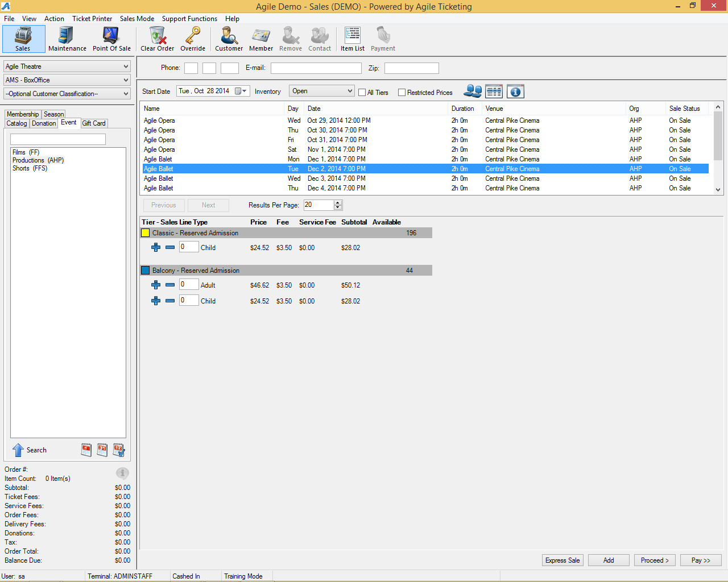Open the Support Functions menu

189,19
